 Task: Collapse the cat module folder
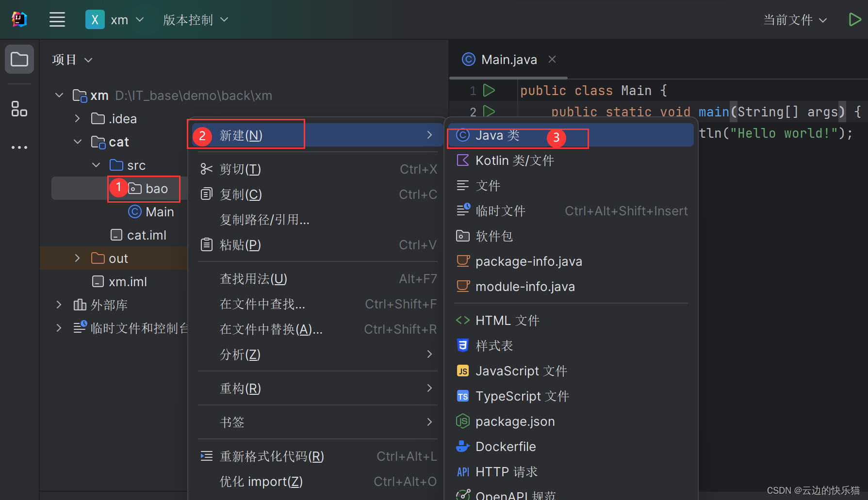tap(78, 142)
